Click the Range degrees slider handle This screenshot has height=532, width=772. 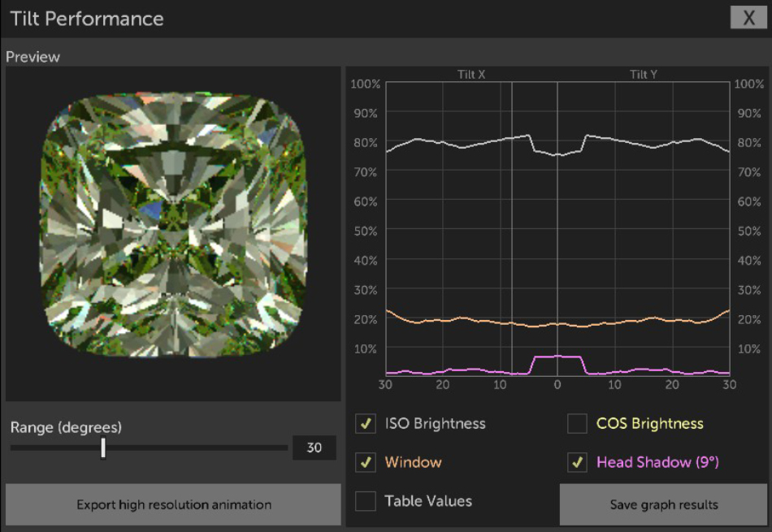(x=103, y=448)
